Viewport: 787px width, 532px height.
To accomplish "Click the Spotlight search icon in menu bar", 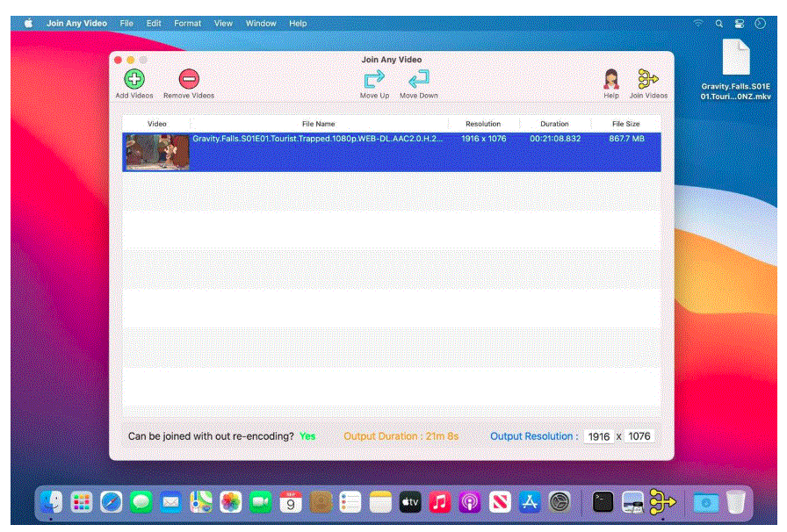I will [x=718, y=24].
